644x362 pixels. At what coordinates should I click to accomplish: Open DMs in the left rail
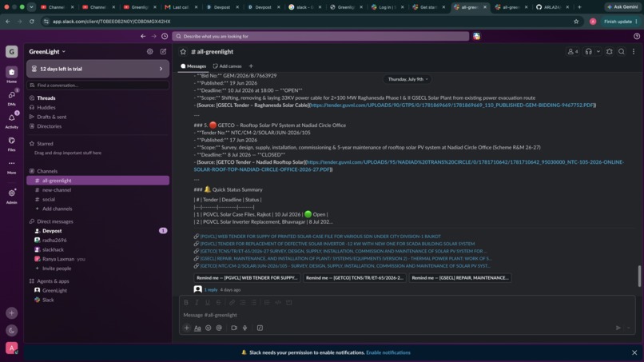click(11, 97)
